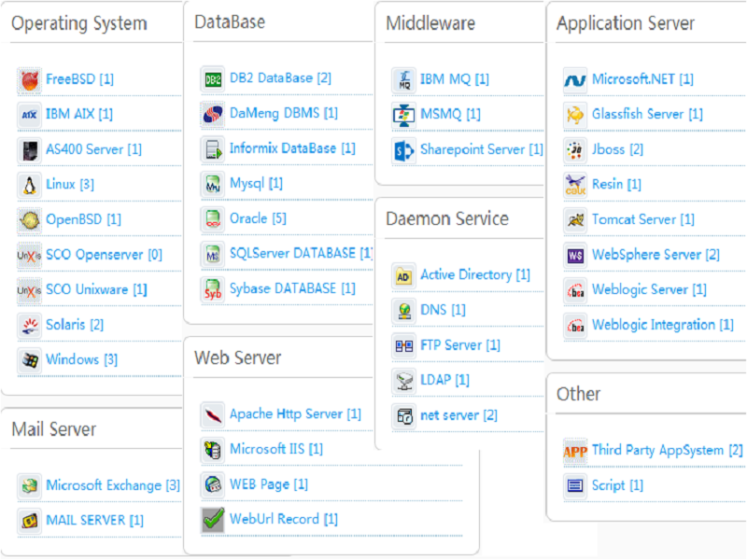This screenshot has height=560, width=747.
Task: Select the DNS icon
Action: (x=404, y=311)
